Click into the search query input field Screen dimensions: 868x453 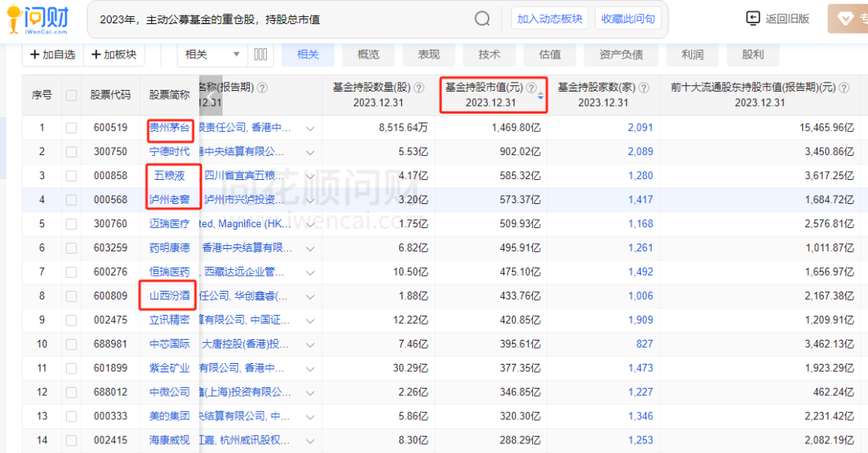(281, 18)
